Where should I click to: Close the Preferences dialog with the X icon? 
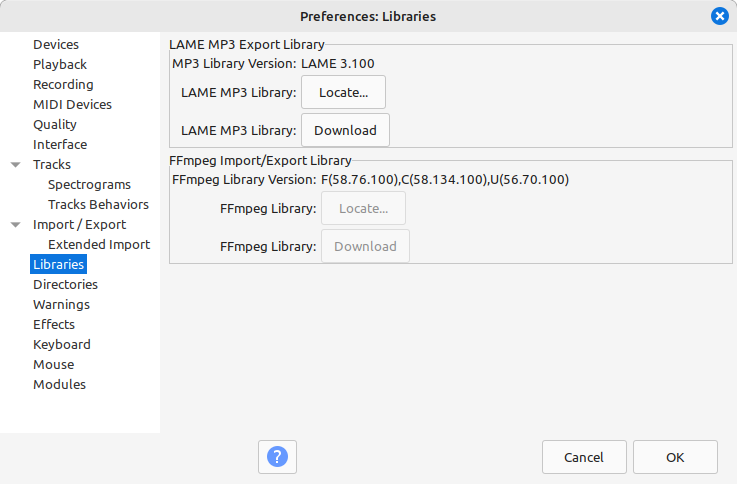[720, 16]
